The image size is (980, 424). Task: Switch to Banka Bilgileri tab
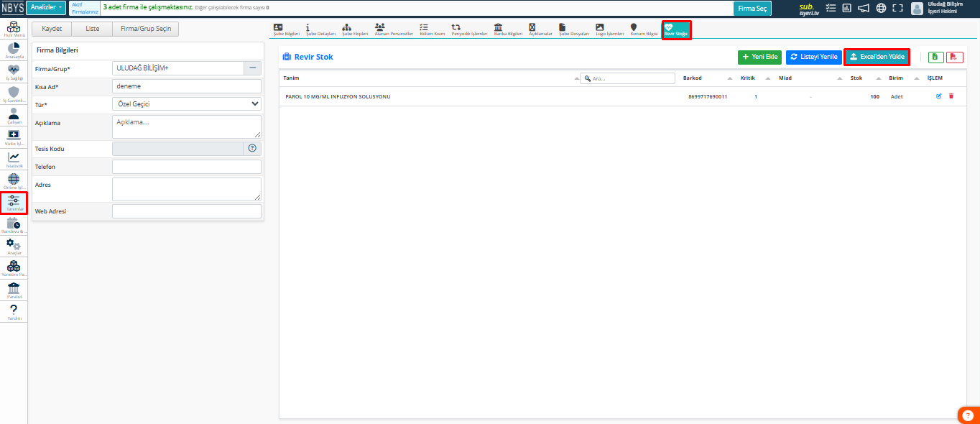click(x=508, y=29)
